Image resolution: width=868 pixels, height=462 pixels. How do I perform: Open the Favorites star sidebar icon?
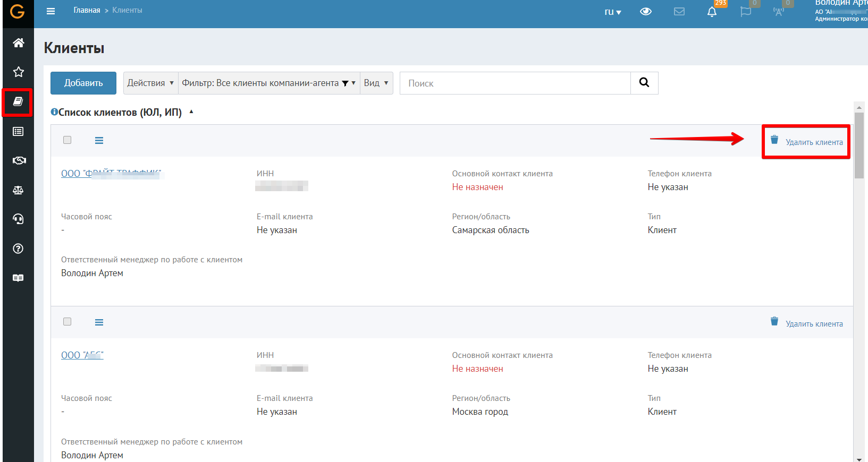tap(18, 72)
